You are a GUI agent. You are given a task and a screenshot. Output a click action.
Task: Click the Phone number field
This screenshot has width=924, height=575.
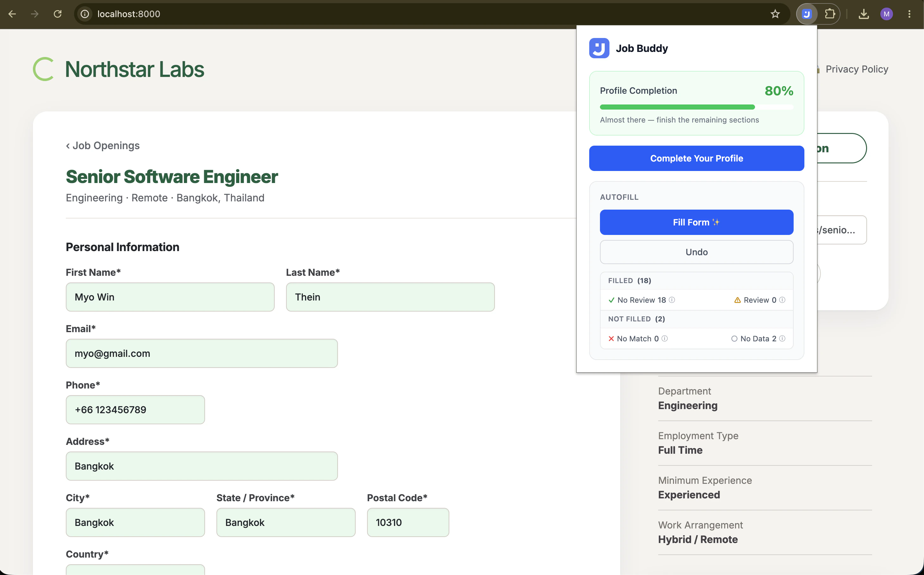click(x=135, y=410)
